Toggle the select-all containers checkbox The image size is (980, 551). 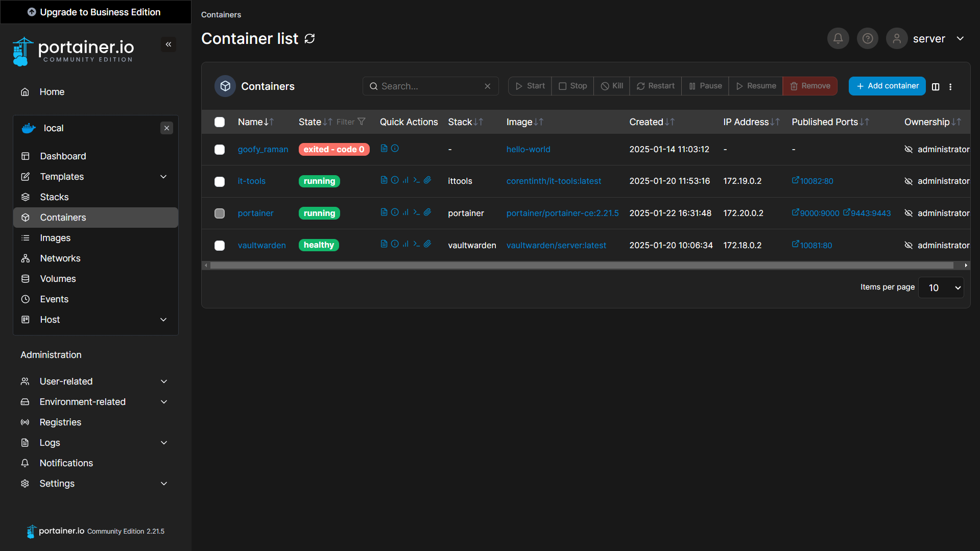tap(220, 122)
